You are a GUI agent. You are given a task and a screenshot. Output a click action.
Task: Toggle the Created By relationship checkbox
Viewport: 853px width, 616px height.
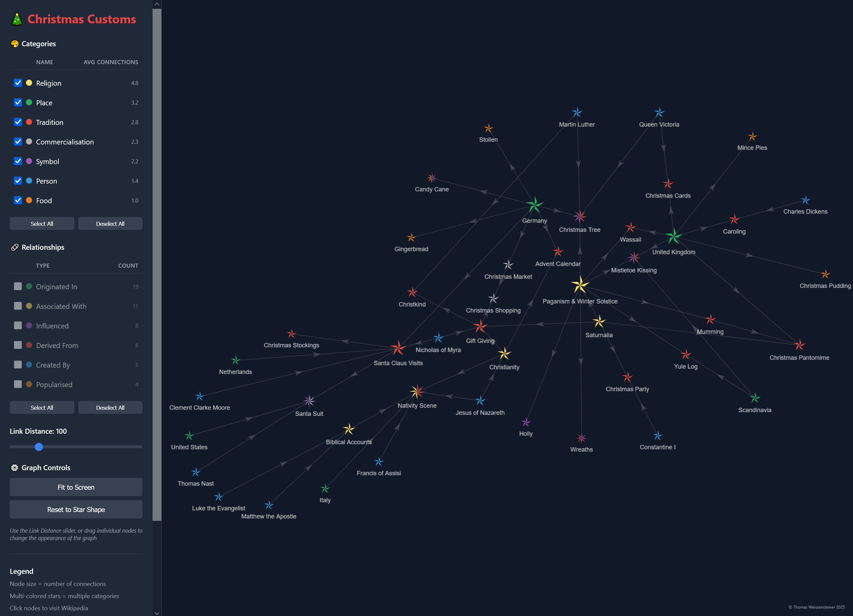pyautogui.click(x=18, y=365)
